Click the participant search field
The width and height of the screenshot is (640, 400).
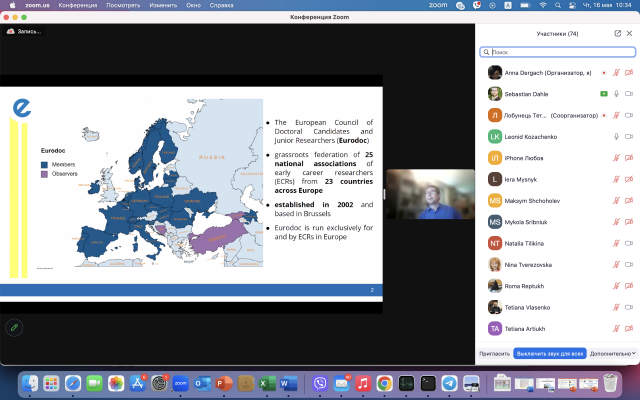558,52
